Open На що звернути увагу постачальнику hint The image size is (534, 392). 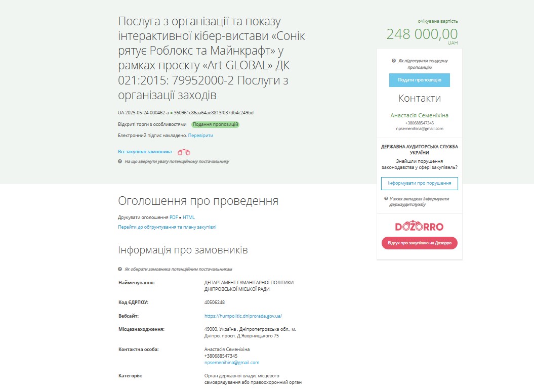point(177,161)
